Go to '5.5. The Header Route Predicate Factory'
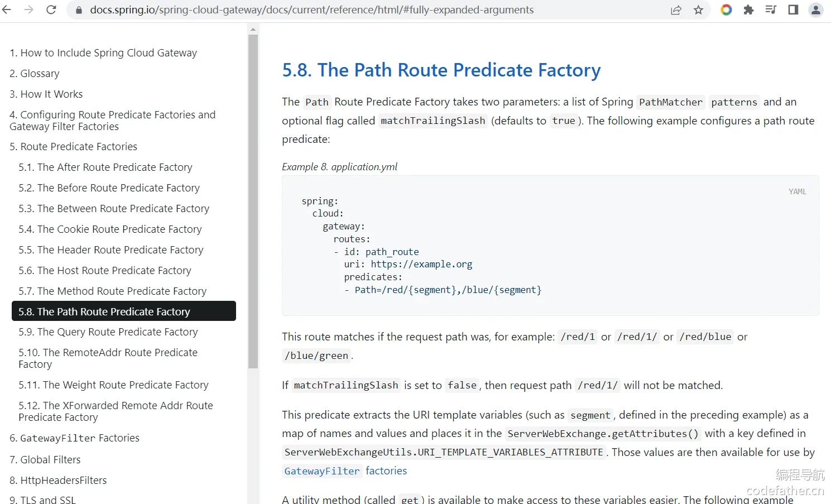This screenshot has height=504, width=831. coord(111,250)
